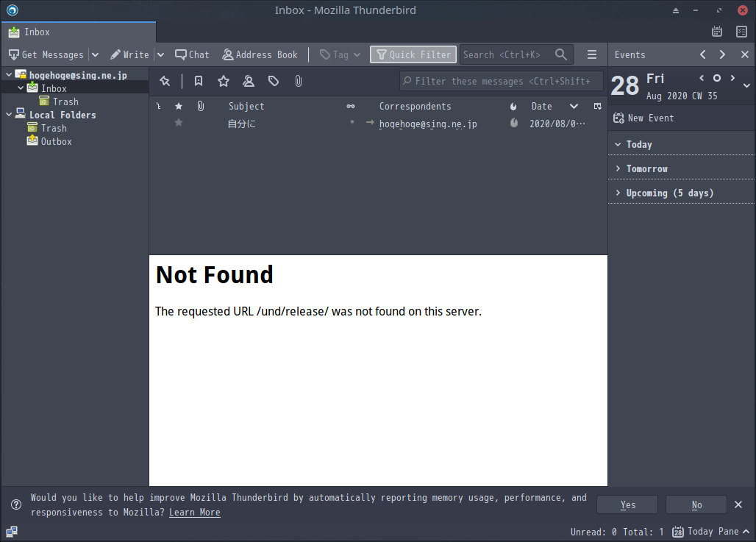Sort by read status column header
756x542 pixels.
click(x=351, y=106)
